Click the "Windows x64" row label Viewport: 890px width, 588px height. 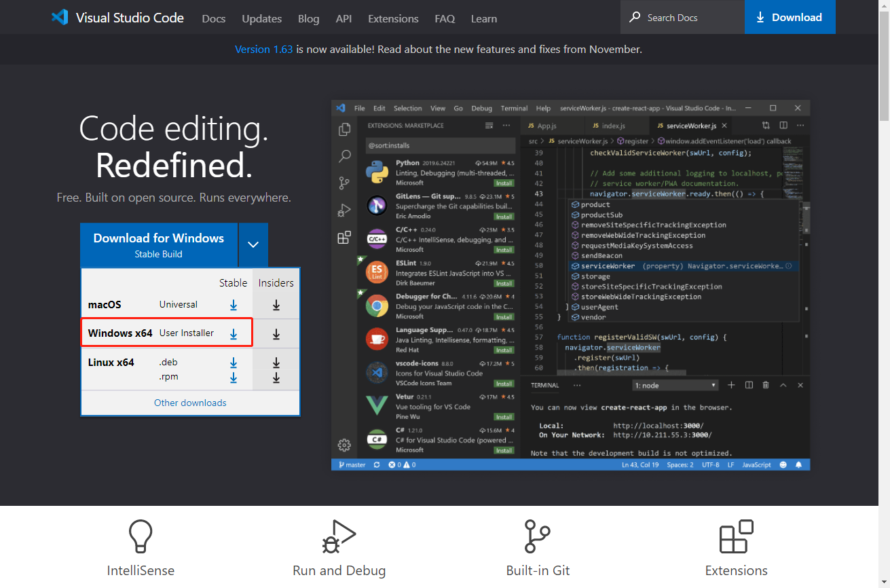tap(120, 333)
